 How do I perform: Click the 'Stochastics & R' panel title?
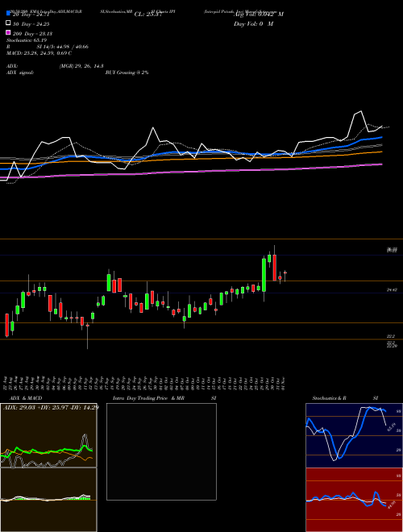(x=330, y=398)
